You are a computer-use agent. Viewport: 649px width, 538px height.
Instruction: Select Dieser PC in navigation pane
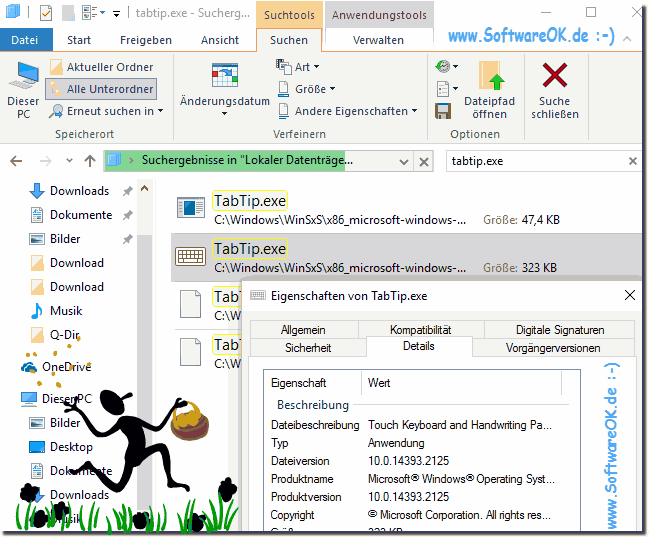56,399
